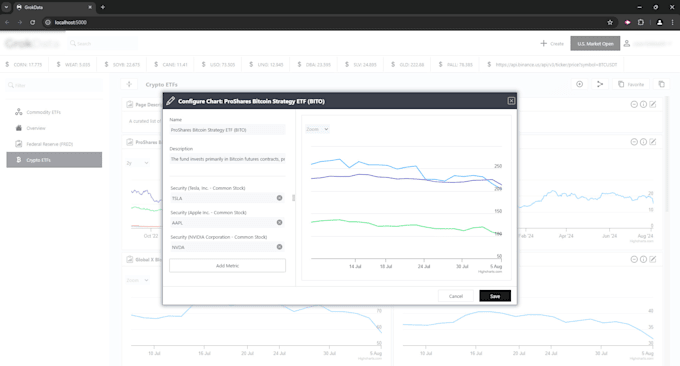Click the SLV ticker item
Image resolution: width=680 pixels, height=366 pixels.
[x=361, y=64]
